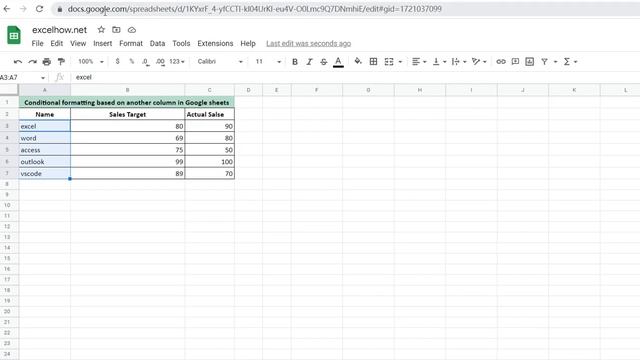
Task: Open the horizontal align dropdown
Action: 419,62
